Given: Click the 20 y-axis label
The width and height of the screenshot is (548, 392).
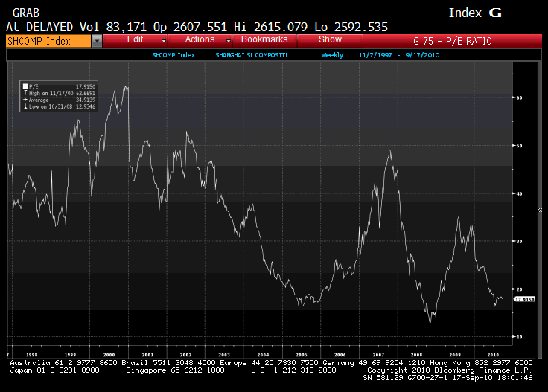Looking at the screenshot, I should pos(520,289).
